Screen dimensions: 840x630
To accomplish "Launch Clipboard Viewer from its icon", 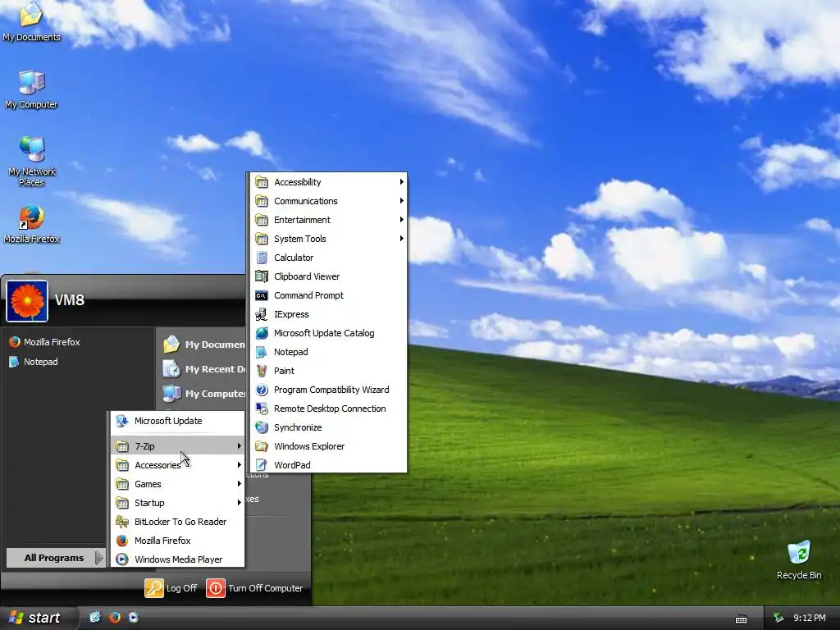I will 262,276.
